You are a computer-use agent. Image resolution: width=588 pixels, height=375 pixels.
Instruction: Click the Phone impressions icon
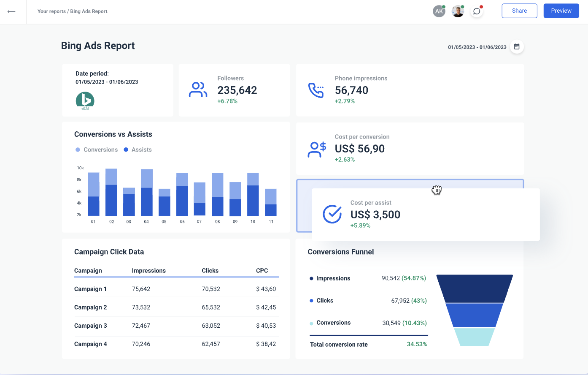(x=316, y=90)
